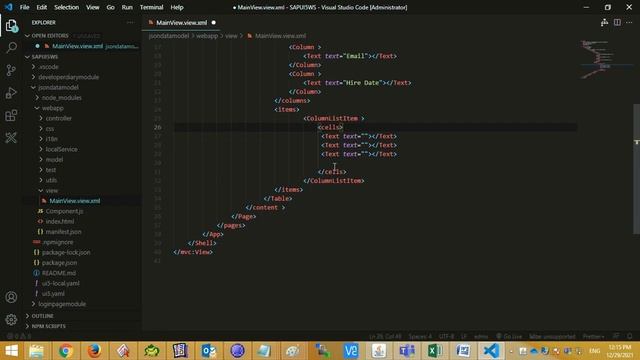Open the editor More Actions ellipsis
This screenshot has height=360, width=640.
click(x=629, y=22)
